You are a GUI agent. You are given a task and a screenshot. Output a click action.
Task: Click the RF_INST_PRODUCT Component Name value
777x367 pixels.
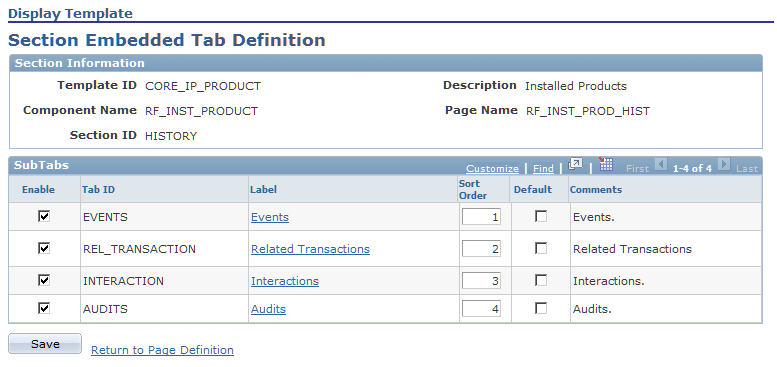201,111
